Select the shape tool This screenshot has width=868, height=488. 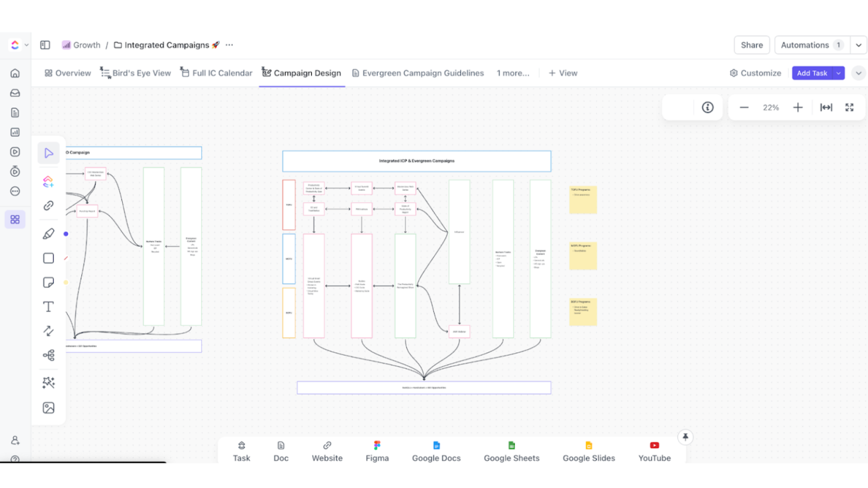point(49,258)
